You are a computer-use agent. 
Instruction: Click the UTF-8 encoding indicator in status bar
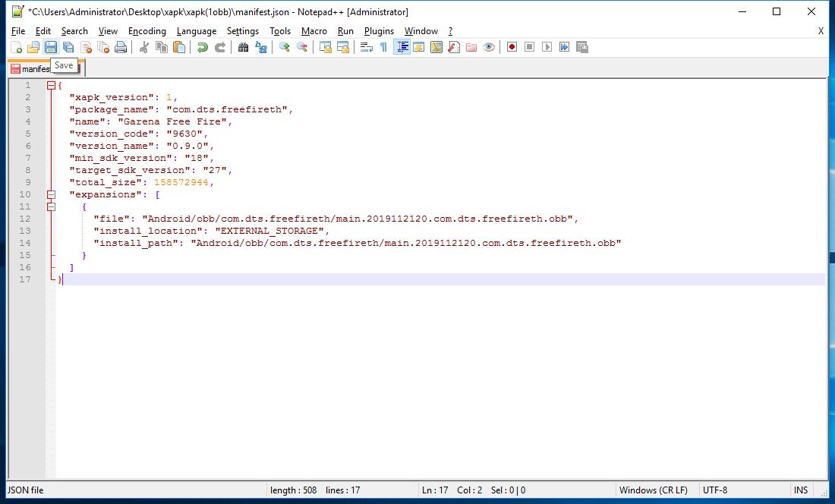pyautogui.click(x=714, y=490)
